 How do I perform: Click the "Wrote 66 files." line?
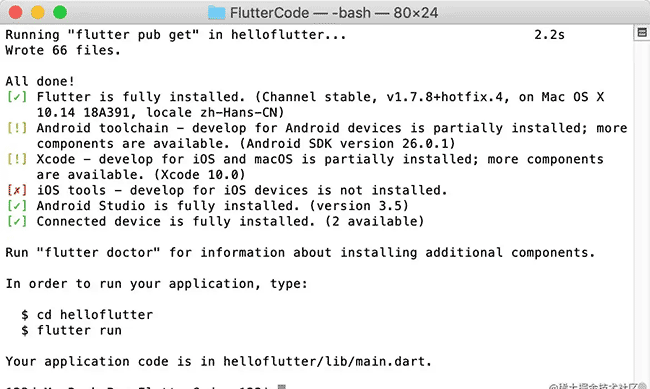63,50
